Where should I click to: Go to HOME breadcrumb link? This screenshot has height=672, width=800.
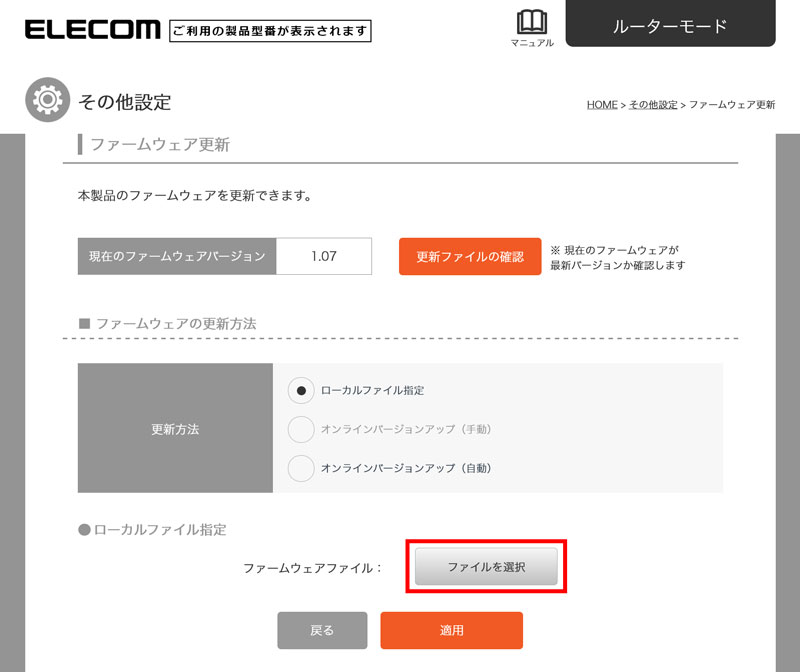point(602,105)
